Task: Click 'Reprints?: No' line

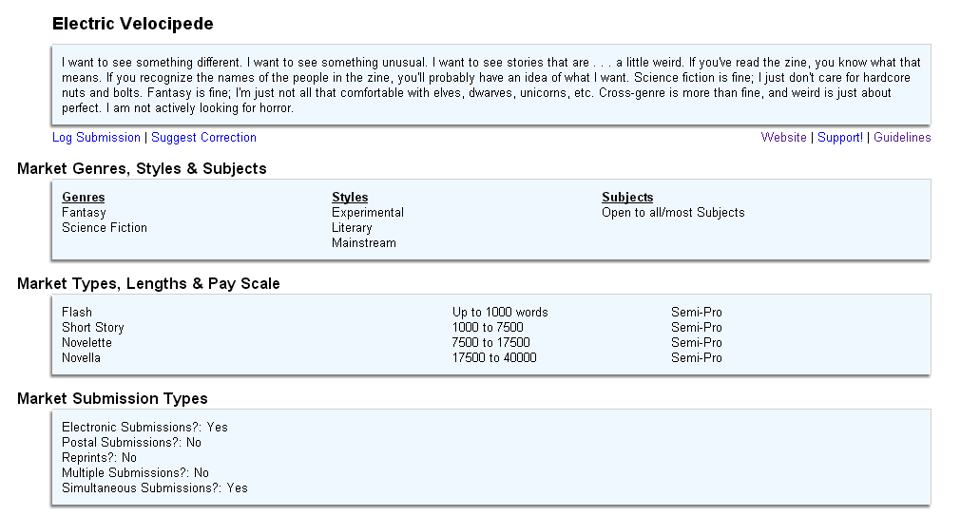Action: coord(99,458)
